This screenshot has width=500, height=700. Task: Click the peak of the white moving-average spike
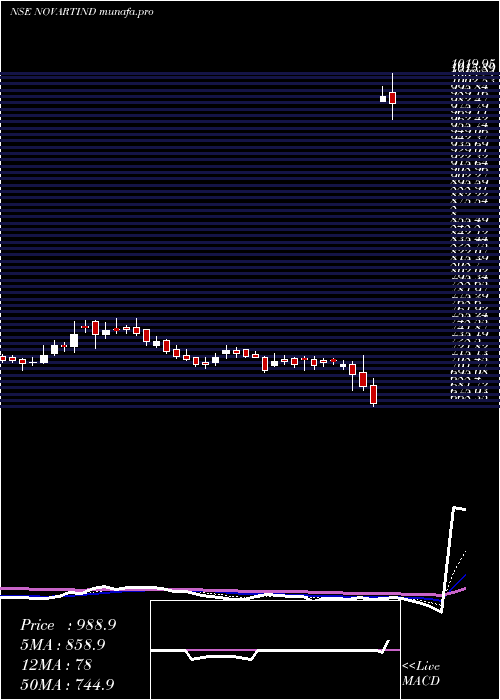tap(455, 508)
